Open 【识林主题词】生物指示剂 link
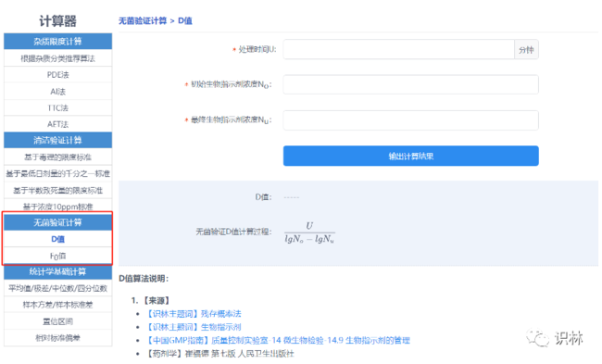The image size is (602, 364). click(194, 327)
